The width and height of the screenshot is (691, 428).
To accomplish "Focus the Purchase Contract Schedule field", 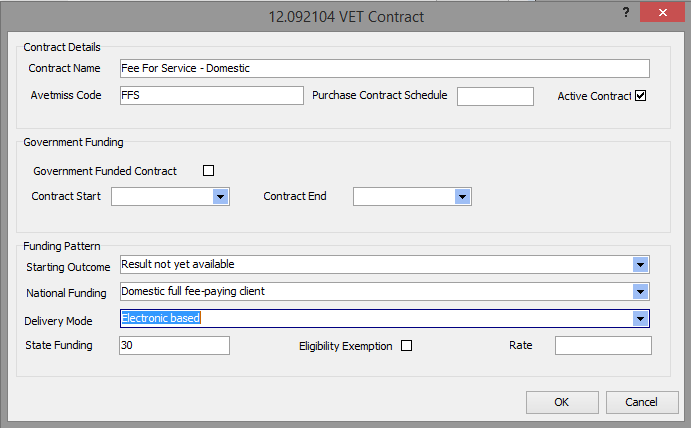I will 495,96.
